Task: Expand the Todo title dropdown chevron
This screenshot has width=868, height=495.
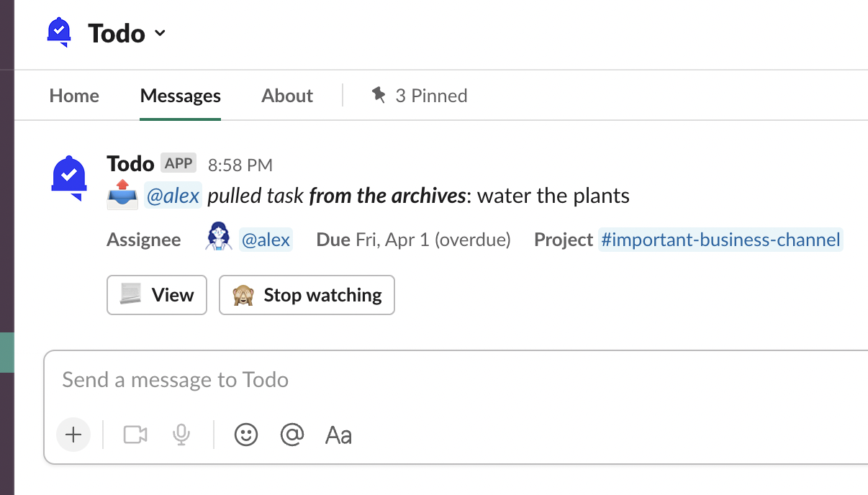Action: click(160, 33)
